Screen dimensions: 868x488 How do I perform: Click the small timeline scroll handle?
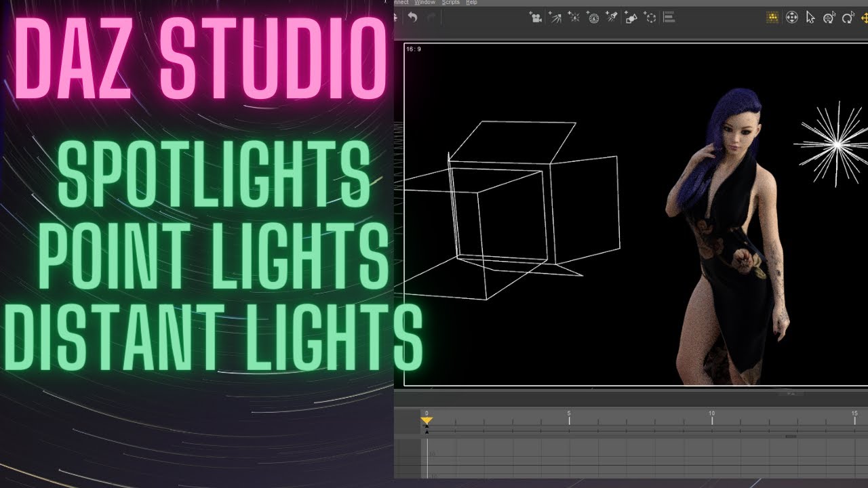(x=791, y=436)
